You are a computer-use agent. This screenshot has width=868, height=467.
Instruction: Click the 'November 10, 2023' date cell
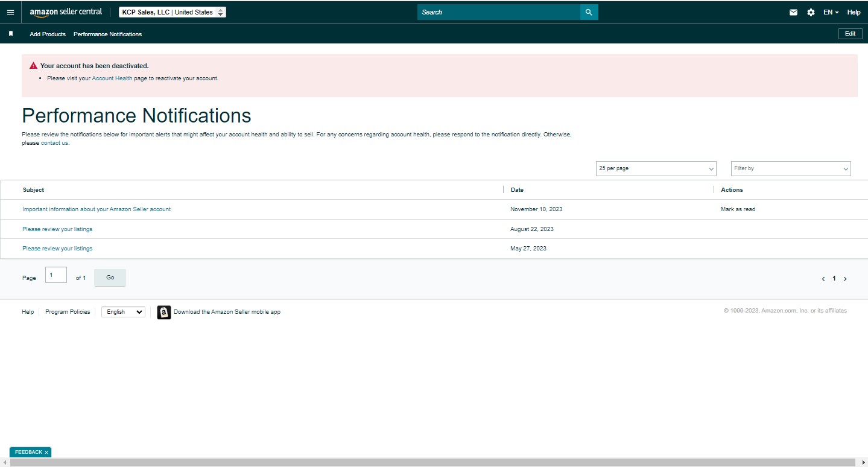click(536, 209)
